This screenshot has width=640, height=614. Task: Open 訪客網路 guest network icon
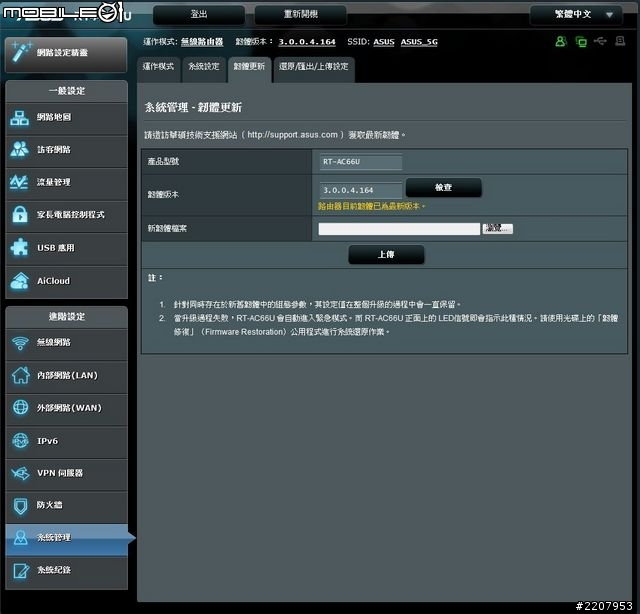click(x=20, y=150)
